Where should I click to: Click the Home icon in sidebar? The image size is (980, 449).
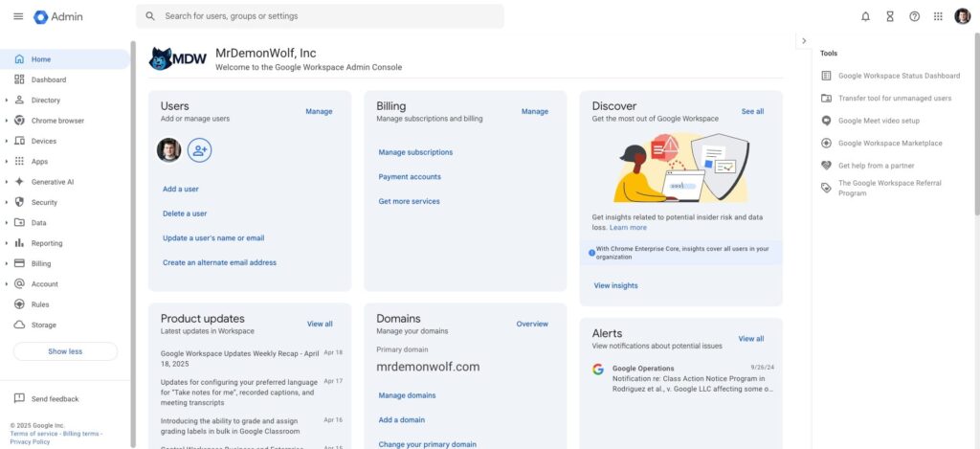click(x=19, y=59)
